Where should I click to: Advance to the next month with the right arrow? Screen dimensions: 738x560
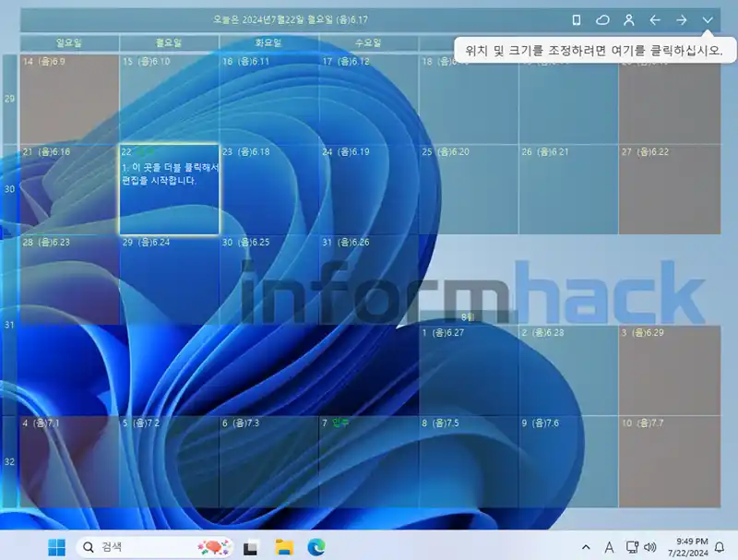pyautogui.click(x=684, y=18)
